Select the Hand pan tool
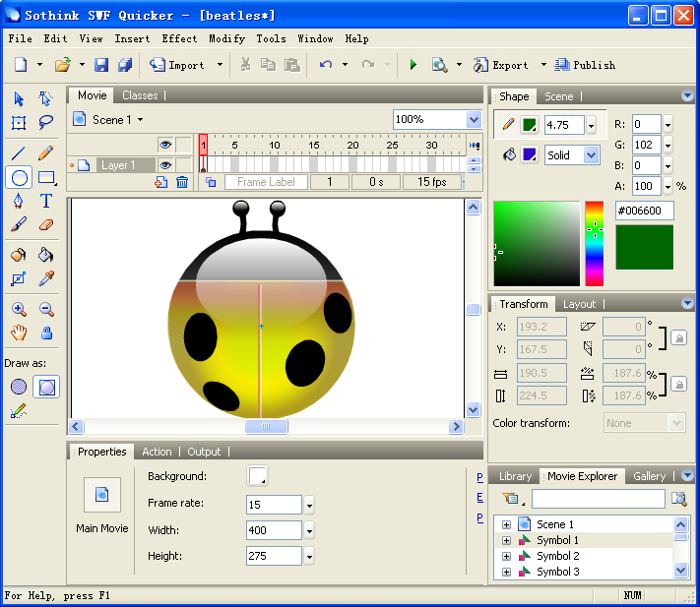700x607 pixels. [x=19, y=334]
